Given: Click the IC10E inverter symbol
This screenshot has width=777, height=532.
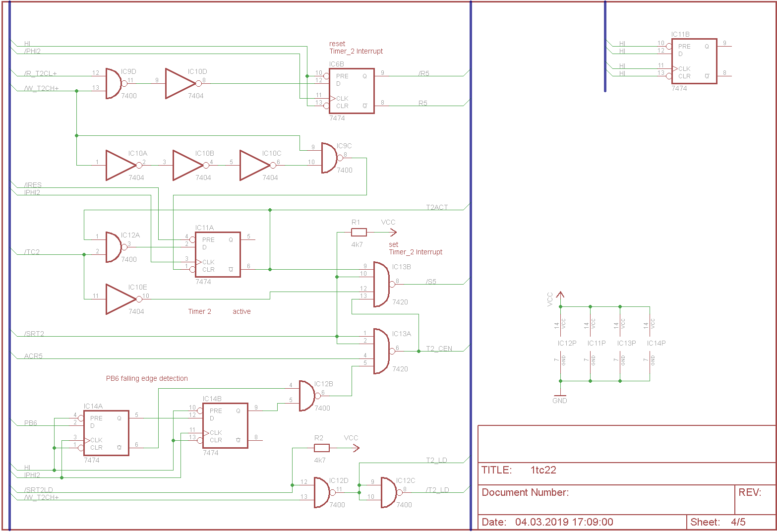Looking at the screenshot, I should click(121, 299).
